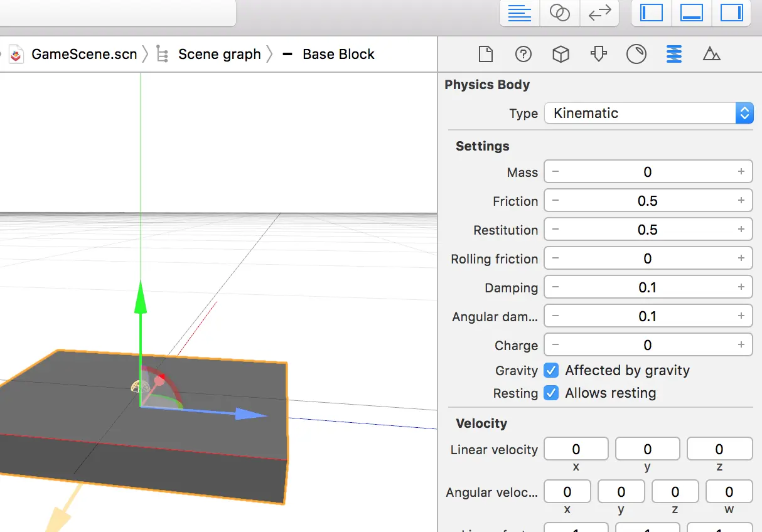Click the green Y-axis arrow gizmo

[141, 298]
